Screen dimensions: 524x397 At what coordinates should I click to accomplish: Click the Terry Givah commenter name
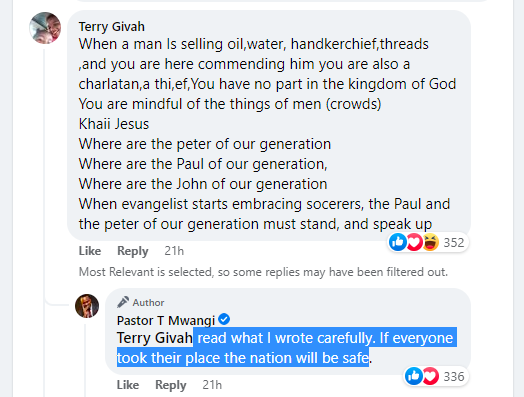(112, 26)
